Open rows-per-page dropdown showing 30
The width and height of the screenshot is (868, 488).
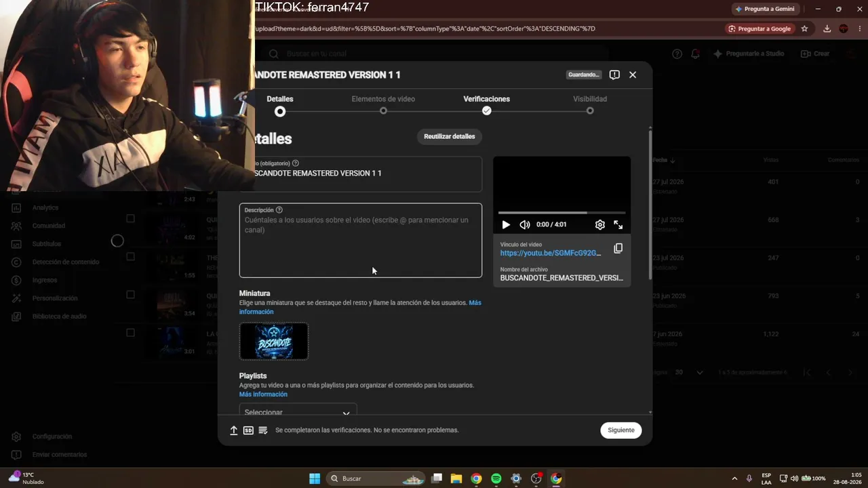(689, 372)
